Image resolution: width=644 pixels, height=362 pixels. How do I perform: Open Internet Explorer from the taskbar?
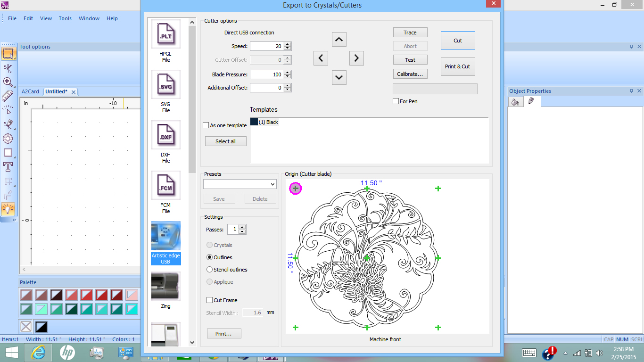tap(38, 353)
